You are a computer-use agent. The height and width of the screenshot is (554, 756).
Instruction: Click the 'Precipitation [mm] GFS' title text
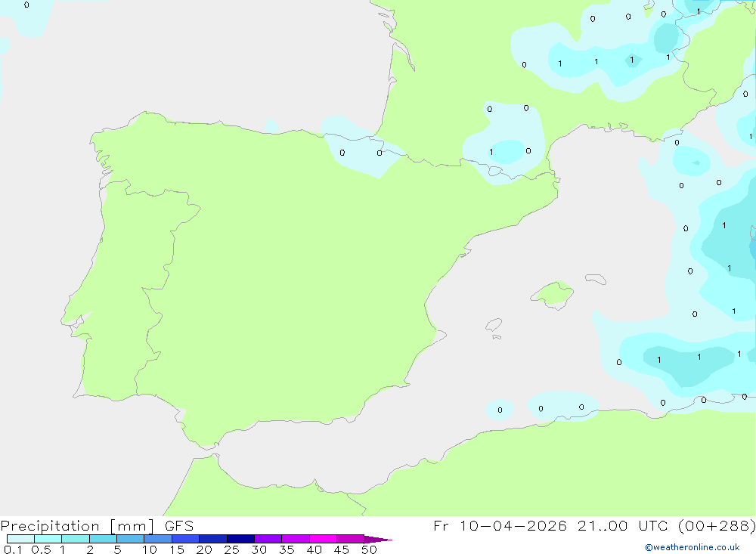click(97, 525)
